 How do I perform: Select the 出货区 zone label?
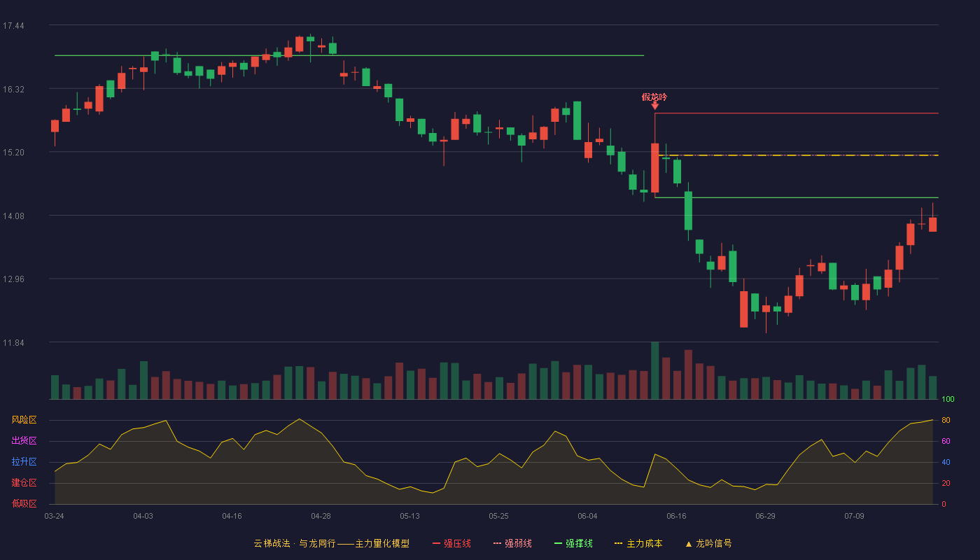click(x=24, y=441)
